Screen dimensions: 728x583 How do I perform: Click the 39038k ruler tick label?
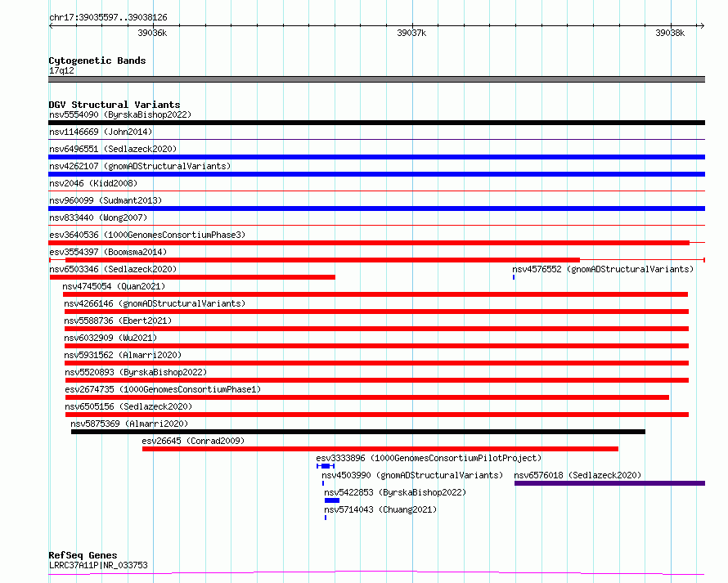(x=670, y=33)
